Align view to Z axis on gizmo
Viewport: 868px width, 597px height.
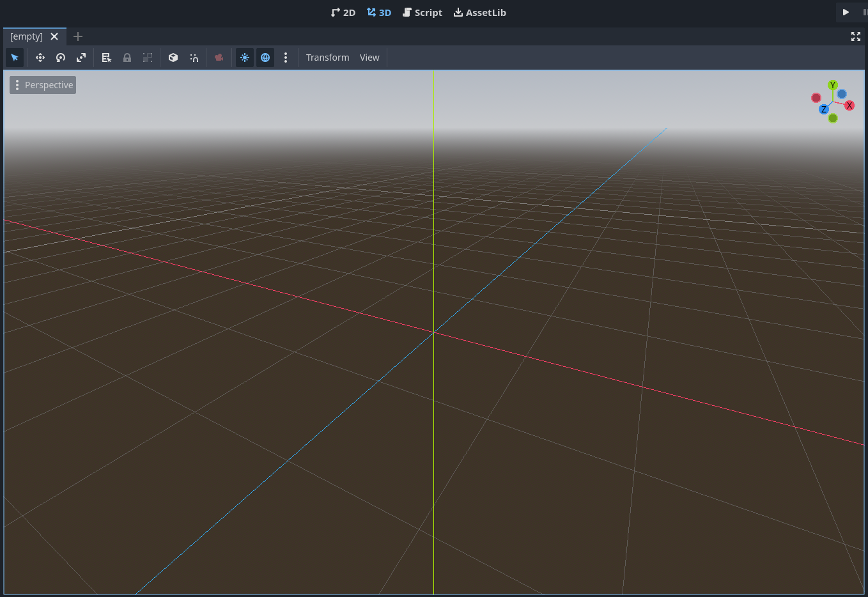pyautogui.click(x=824, y=109)
